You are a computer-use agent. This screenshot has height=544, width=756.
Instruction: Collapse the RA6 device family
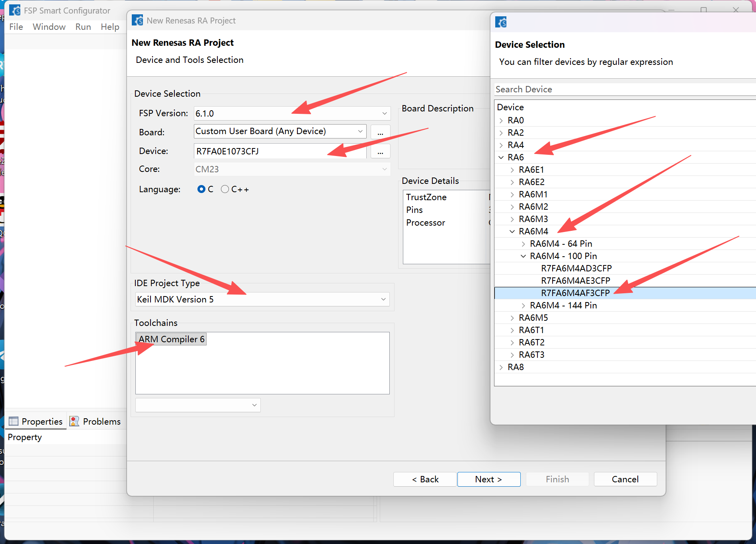(x=501, y=158)
